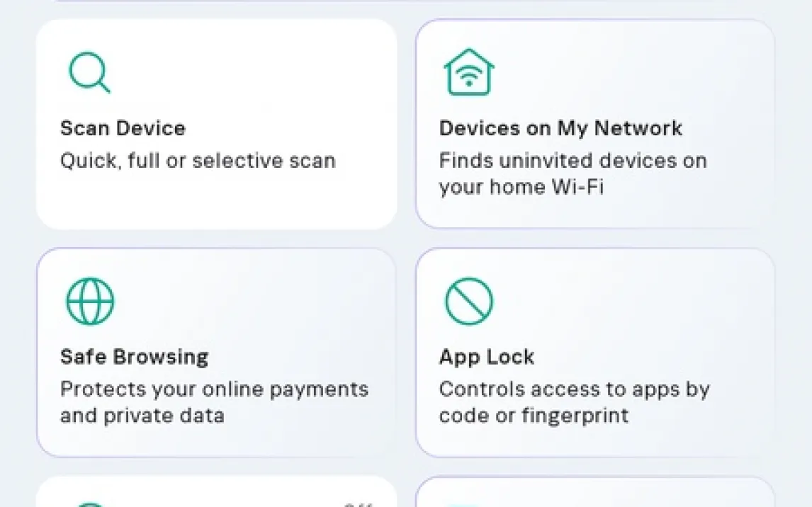This screenshot has height=507, width=812.
Task: Click the crossed-circle App Lock icon
Action: click(x=468, y=301)
